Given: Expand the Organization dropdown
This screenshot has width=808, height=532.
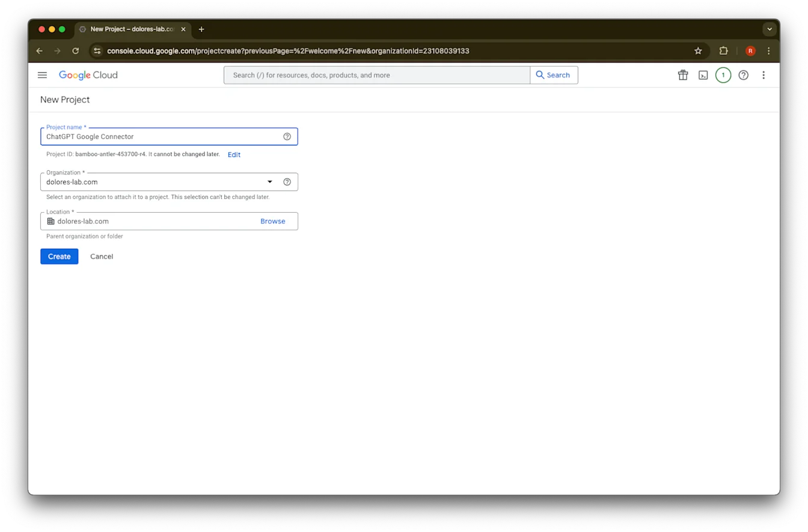Looking at the screenshot, I should (x=270, y=182).
